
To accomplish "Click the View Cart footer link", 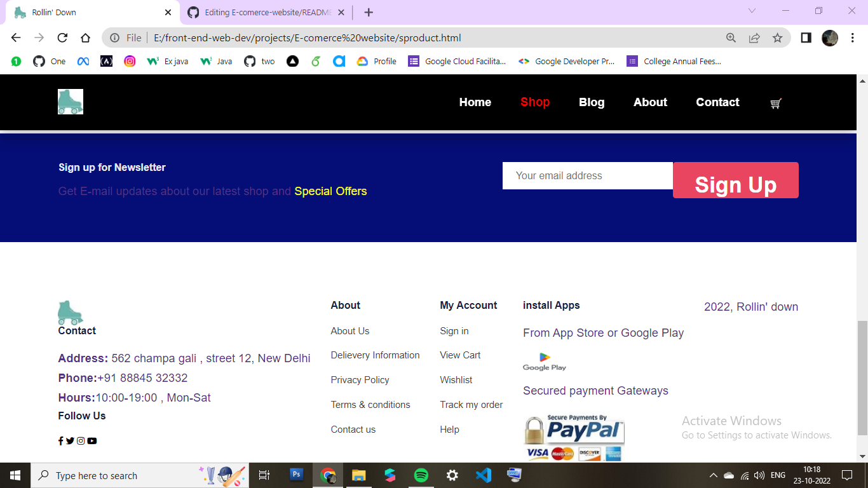I will 460,355.
